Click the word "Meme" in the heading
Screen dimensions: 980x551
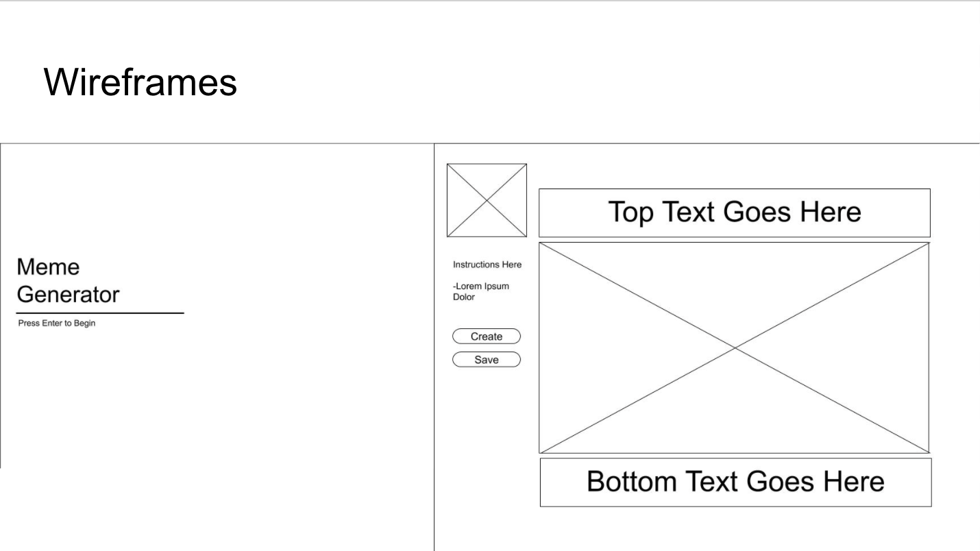48,267
